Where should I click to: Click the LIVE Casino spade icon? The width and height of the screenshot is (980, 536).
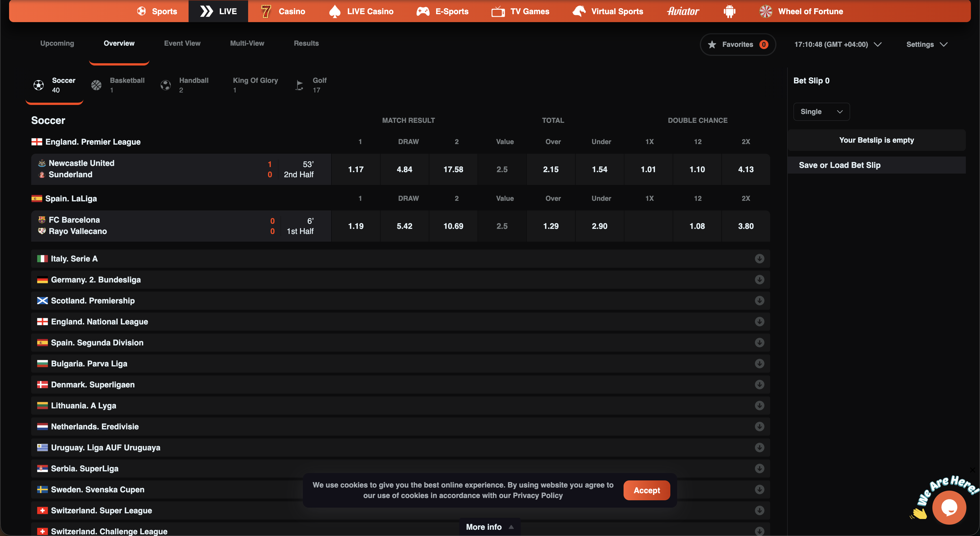click(x=334, y=11)
